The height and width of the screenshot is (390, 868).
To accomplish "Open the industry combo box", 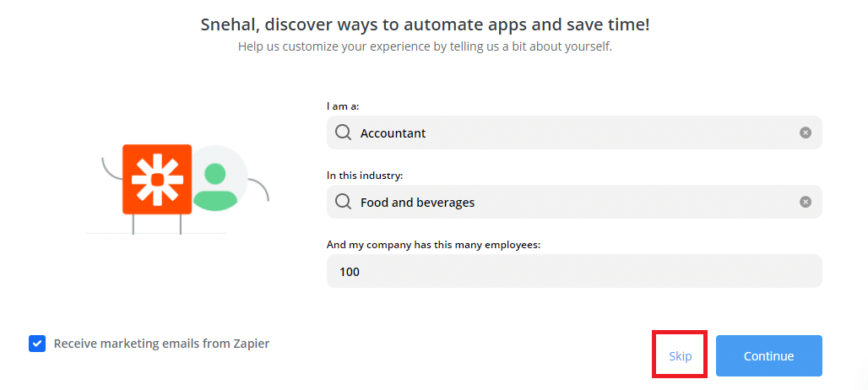I will pos(574,202).
